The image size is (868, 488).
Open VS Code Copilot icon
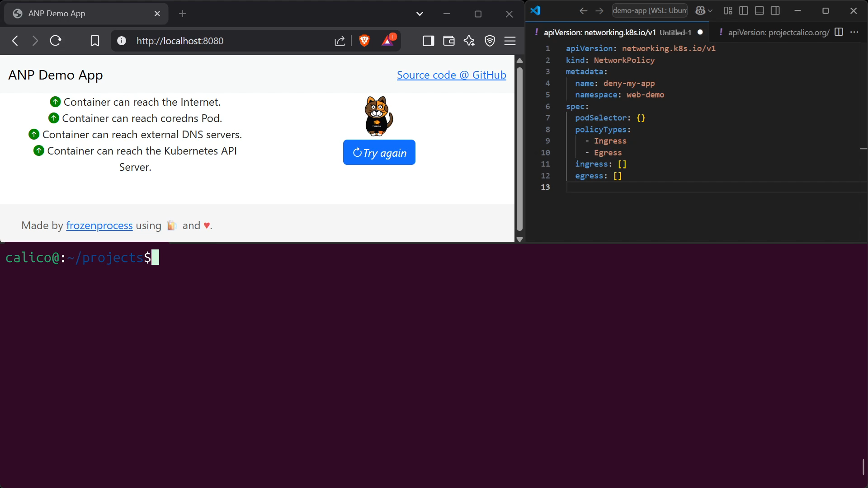(x=700, y=11)
